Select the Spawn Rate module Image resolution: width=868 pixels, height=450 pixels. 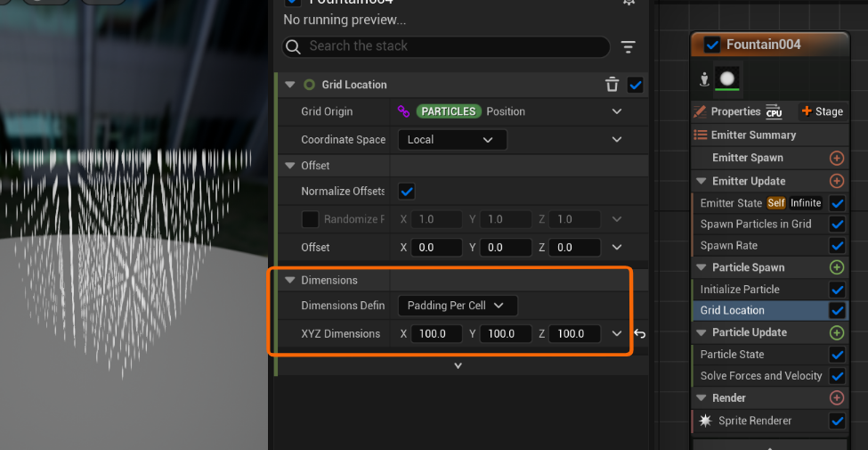click(728, 246)
